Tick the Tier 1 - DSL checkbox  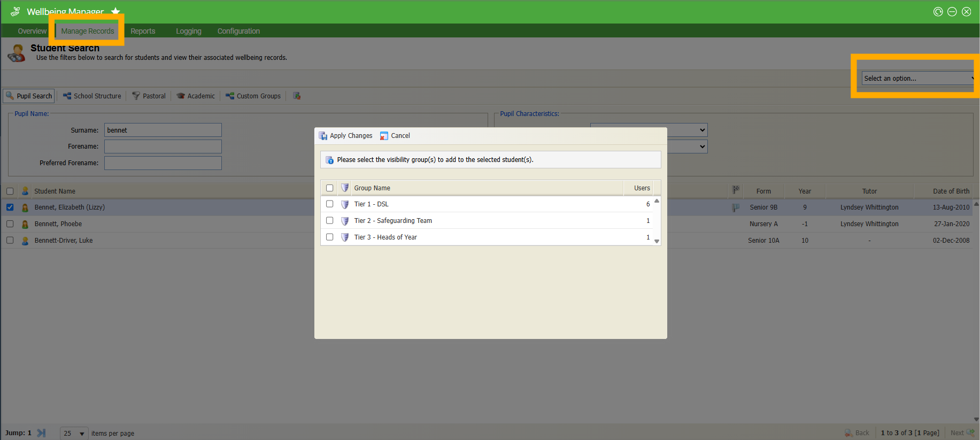coord(330,204)
